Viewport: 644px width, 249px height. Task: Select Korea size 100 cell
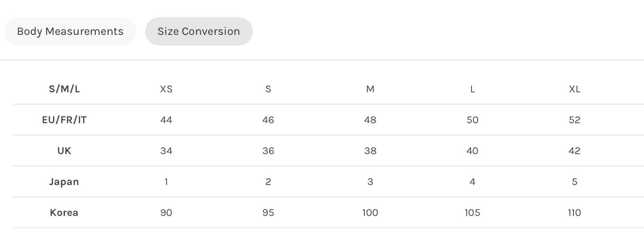(x=370, y=212)
